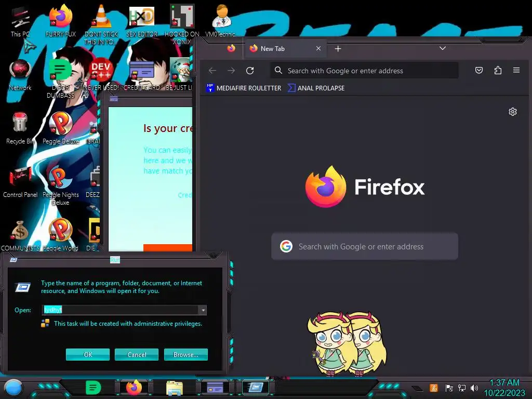Open the Recycle Bin desktop icon
The image size is (532, 399).
click(20, 128)
